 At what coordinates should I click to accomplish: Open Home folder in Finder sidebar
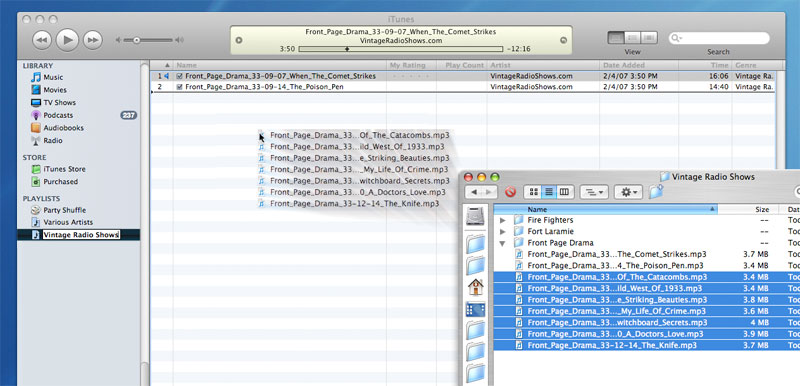[475, 287]
